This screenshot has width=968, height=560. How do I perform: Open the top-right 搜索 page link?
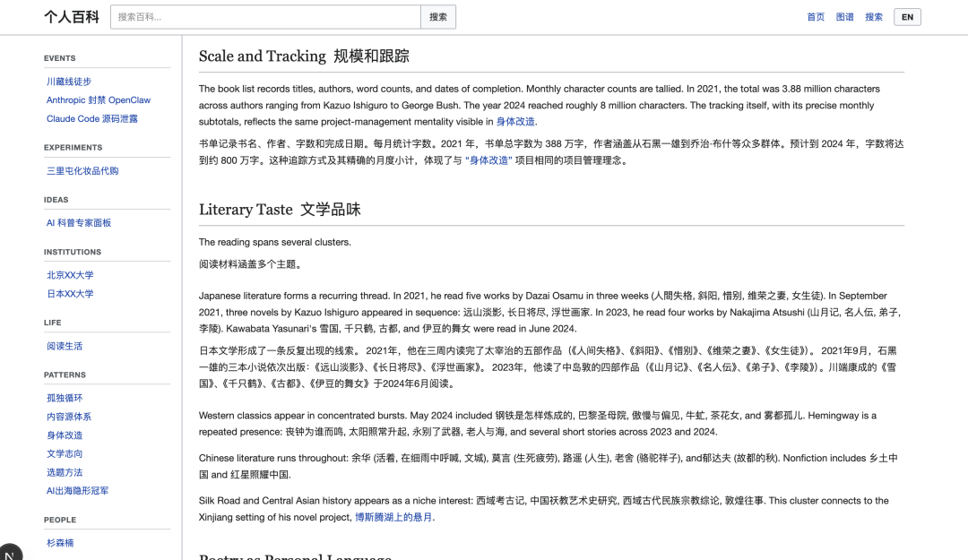pos(873,16)
